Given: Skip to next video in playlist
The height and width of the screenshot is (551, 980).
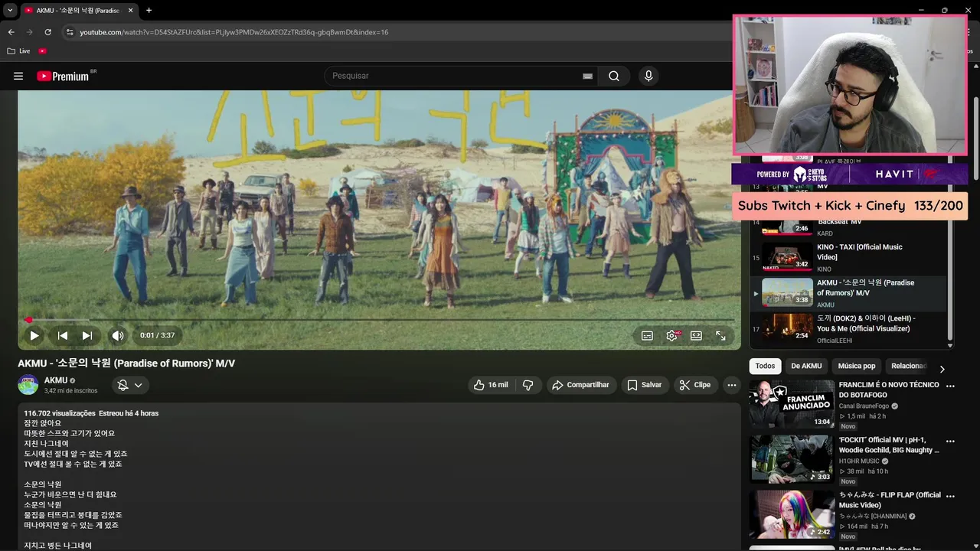Looking at the screenshot, I should [87, 335].
